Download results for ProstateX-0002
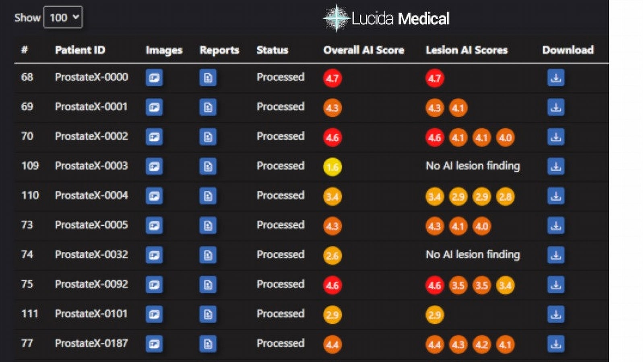644x362 pixels. (555, 137)
